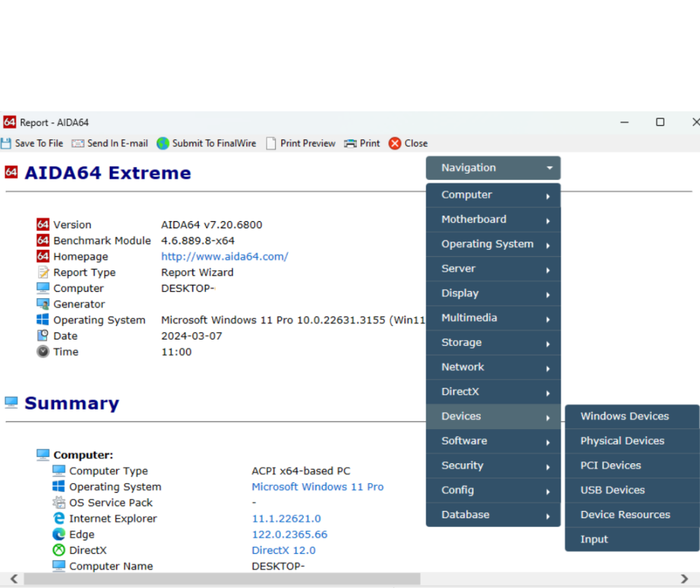The image size is (700, 588).
Task: Click the 64 icon next to Benchmark Module
Action: click(43, 240)
